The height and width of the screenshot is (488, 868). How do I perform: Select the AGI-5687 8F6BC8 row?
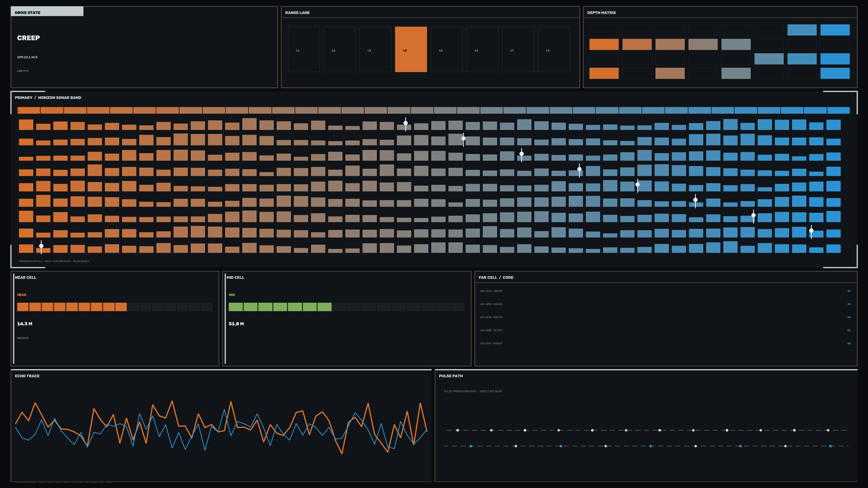click(x=665, y=343)
